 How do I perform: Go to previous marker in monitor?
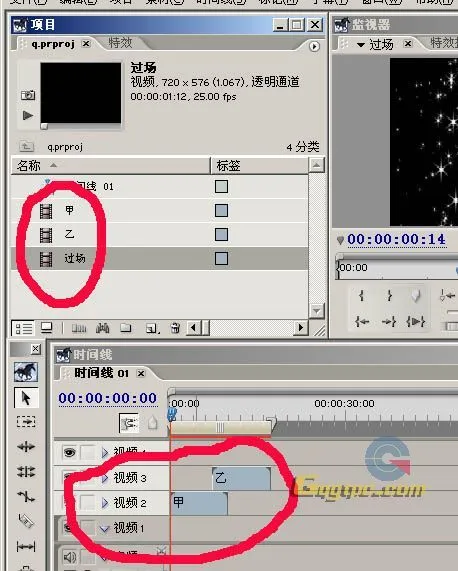pos(447,295)
